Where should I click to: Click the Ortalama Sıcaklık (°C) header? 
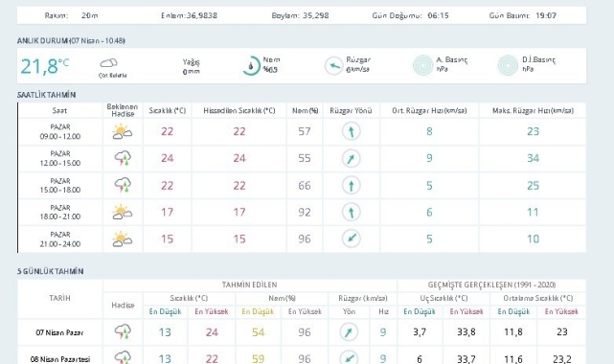pos(538,298)
